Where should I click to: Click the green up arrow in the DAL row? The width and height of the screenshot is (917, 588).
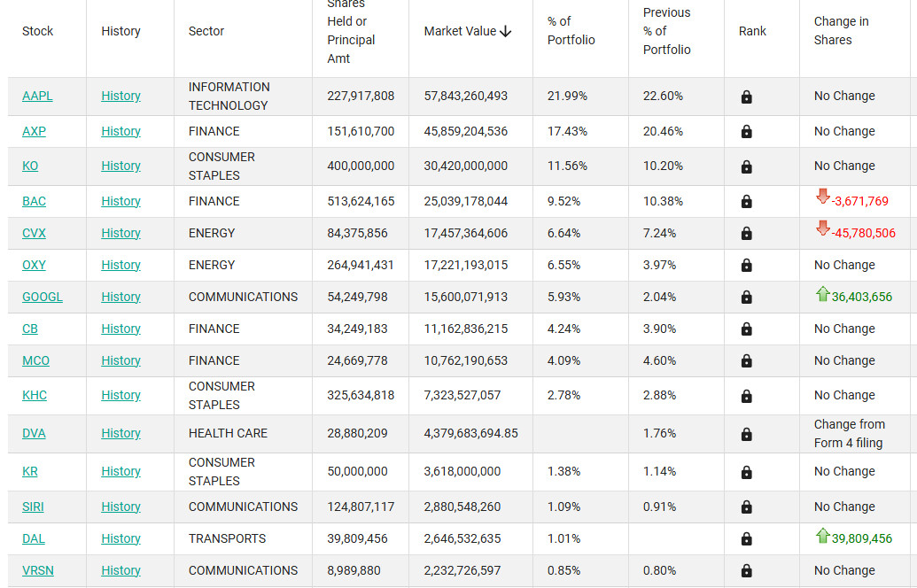point(823,536)
